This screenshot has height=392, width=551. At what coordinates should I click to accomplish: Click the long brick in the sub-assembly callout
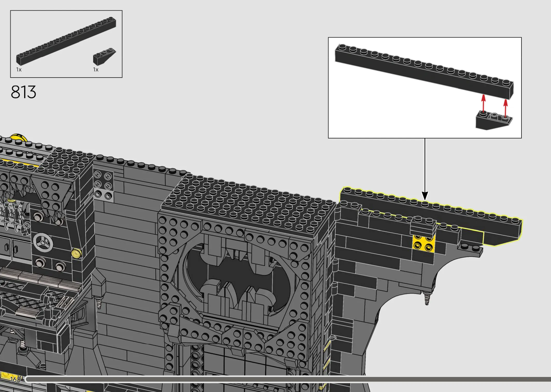coord(424,71)
